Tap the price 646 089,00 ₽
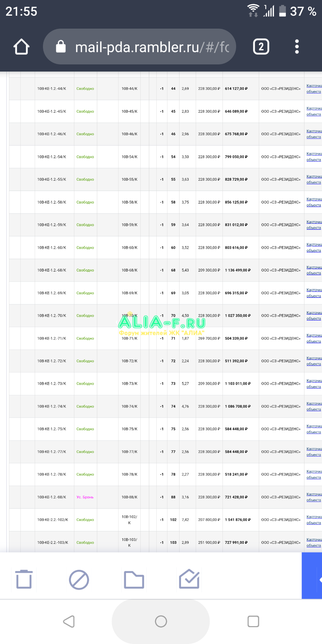The height and width of the screenshot is (644, 322). coord(236,112)
